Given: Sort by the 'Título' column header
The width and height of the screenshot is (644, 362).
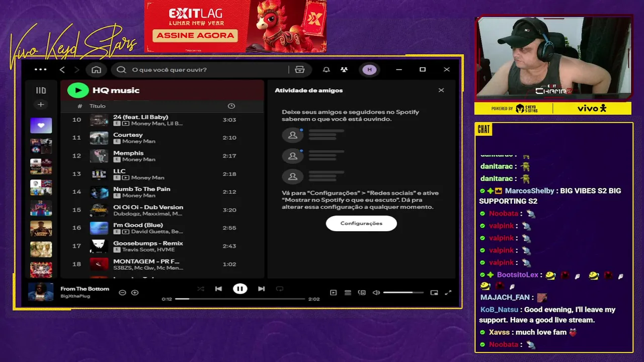Looking at the screenshot, I should tap(98, 106).
